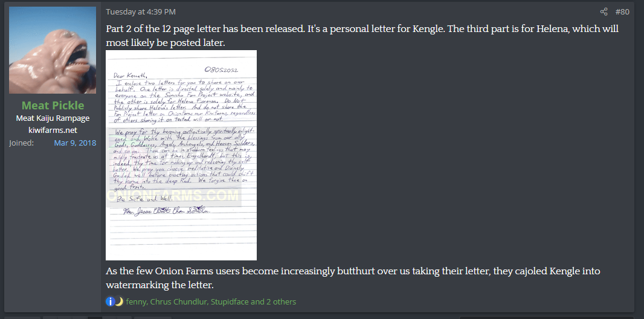This screenshot has height=319, width=644.
Task: Click the 'Joined:' label in the user sidebar
Action: coord(21,143)
